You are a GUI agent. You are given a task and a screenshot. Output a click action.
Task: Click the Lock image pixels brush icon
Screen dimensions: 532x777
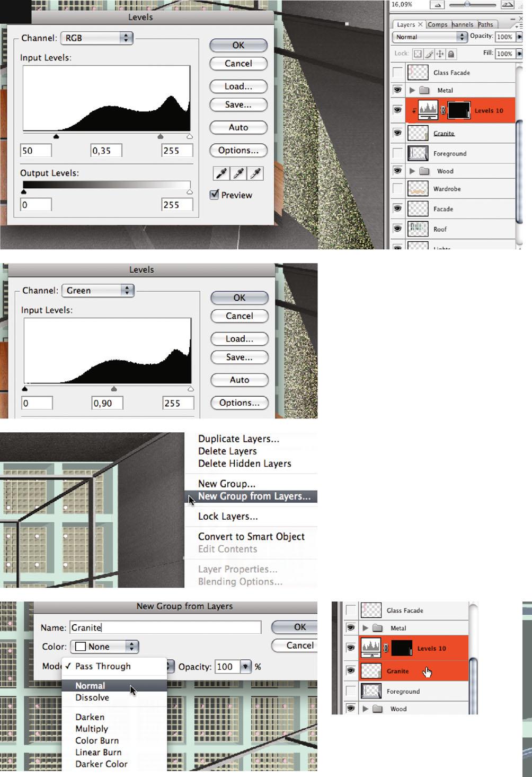coord(429,54)
